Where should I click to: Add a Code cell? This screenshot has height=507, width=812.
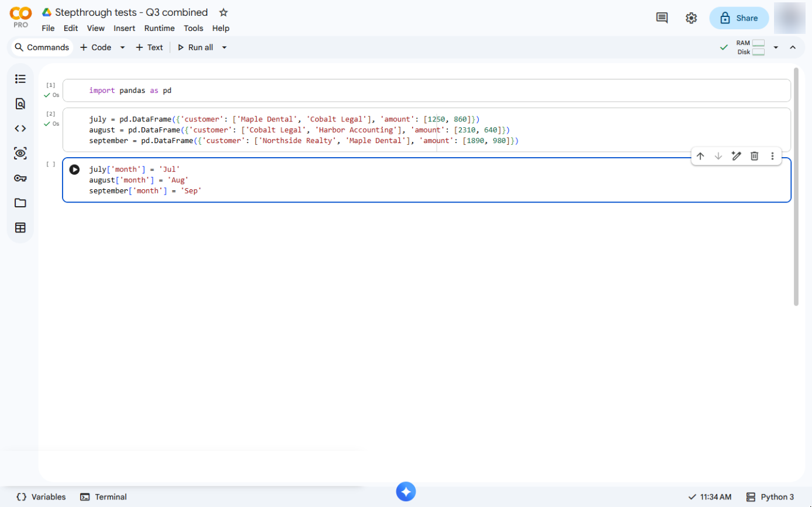tap(95, 47)
